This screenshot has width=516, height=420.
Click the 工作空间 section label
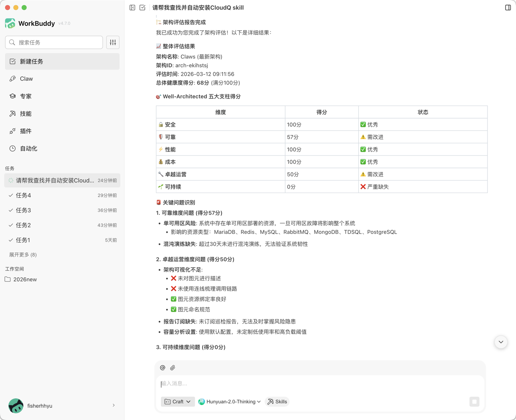pyautogui.click(x=15, y=269)
